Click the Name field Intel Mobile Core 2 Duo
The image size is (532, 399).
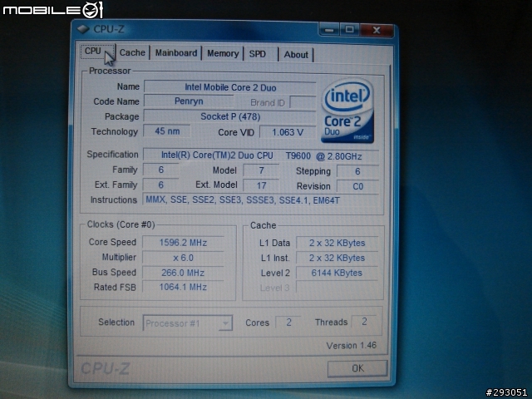pyautogui.click(x=230, y=87)
